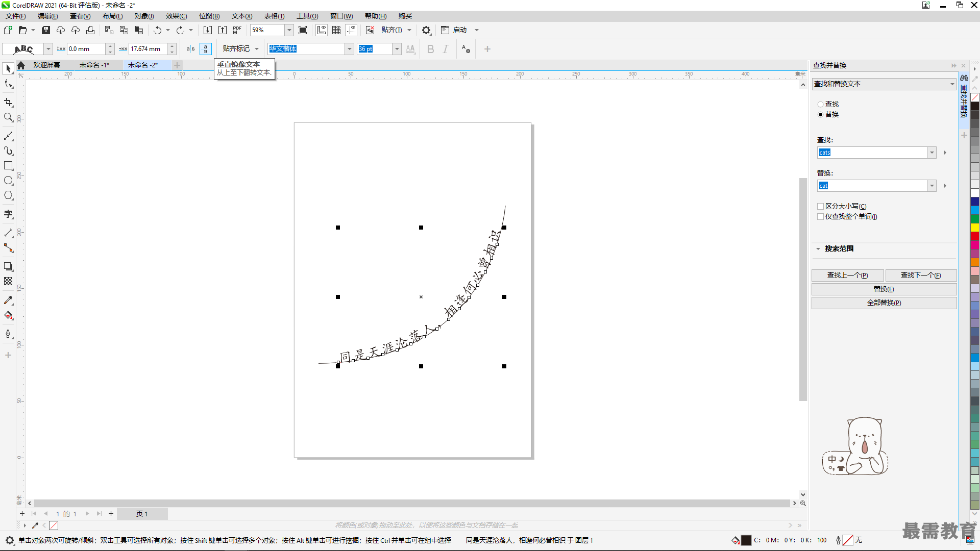Select the Transparency checkerboard tool
The width and height of the screenshot is (980, 551).
tap(8, 281)
